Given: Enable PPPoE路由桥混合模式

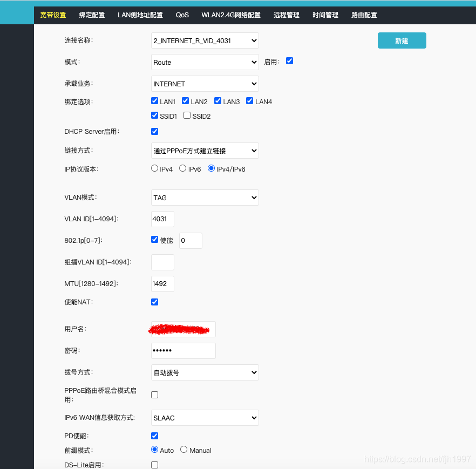Looking at the screenshot, I should tap(154, 395).
